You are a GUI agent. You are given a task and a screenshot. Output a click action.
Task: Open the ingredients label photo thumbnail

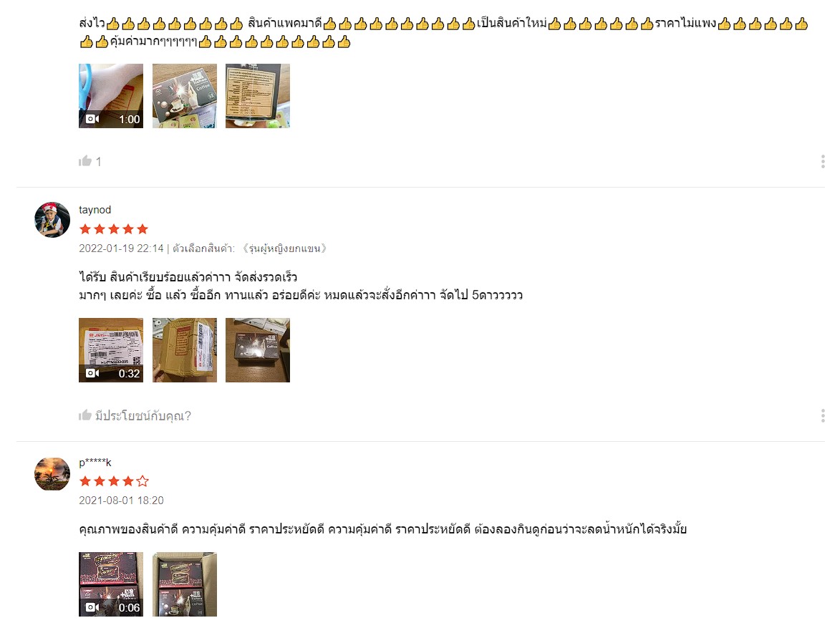[258, 96]
